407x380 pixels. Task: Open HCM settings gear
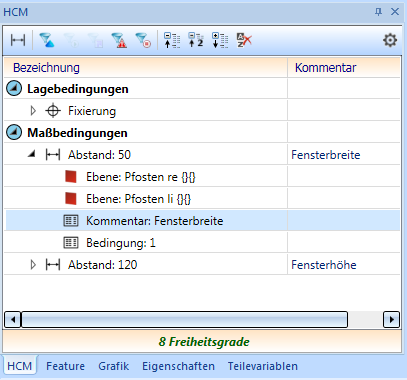390,40
